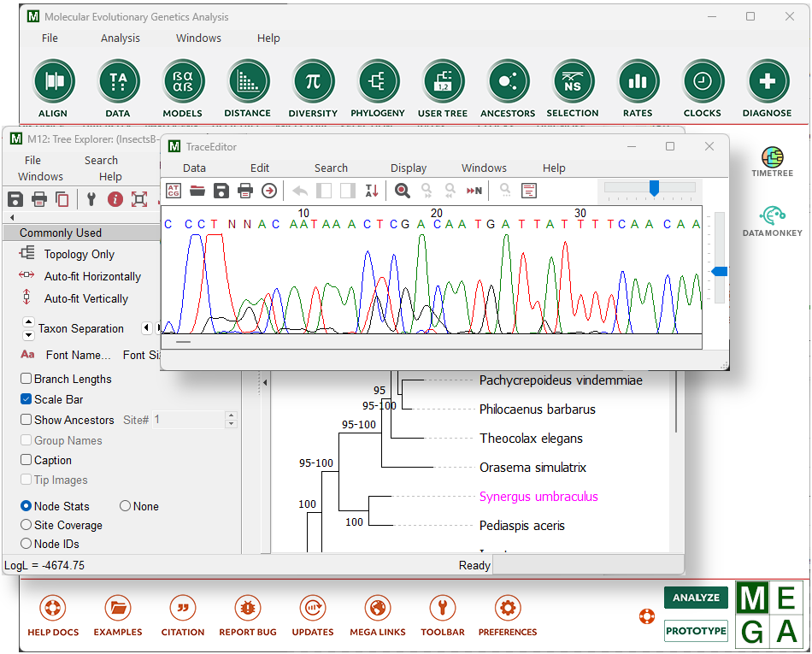812x654 pixels.
Task: Decrease Taxon Separation with down arrow
Action: tap(28, 335)
